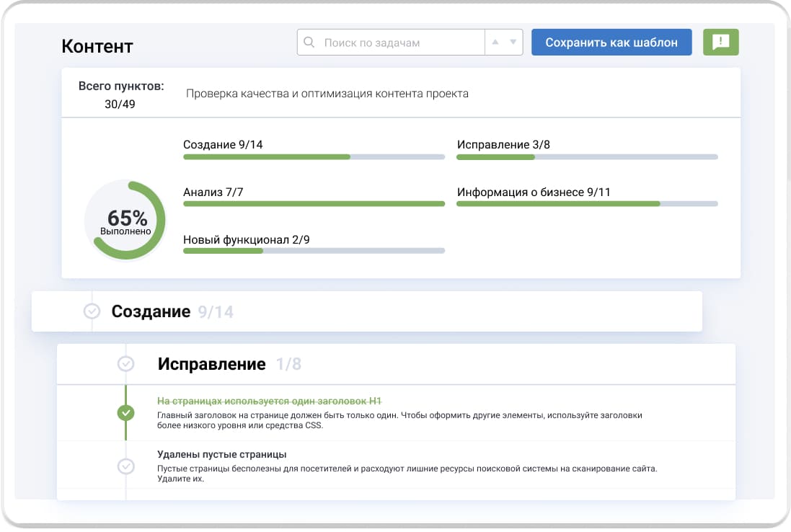The width and height of the screenshot is (791, 532).
Task: Toggle the Исправление section checkmark
Action: [126, 364]
